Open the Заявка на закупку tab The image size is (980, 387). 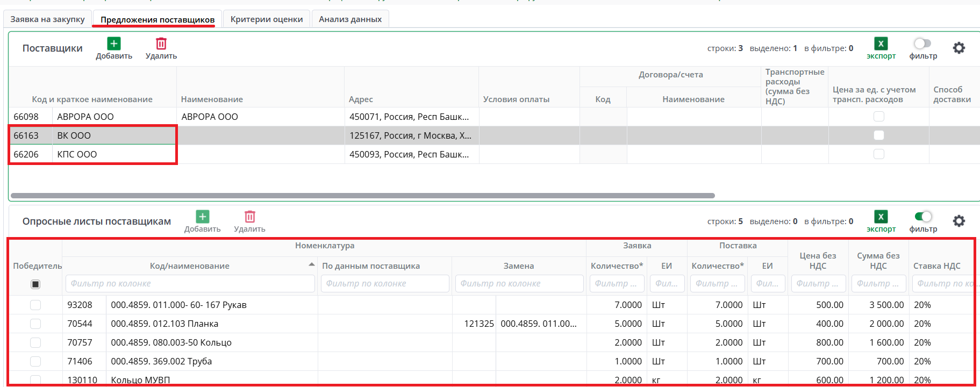[x=47, y=19]
